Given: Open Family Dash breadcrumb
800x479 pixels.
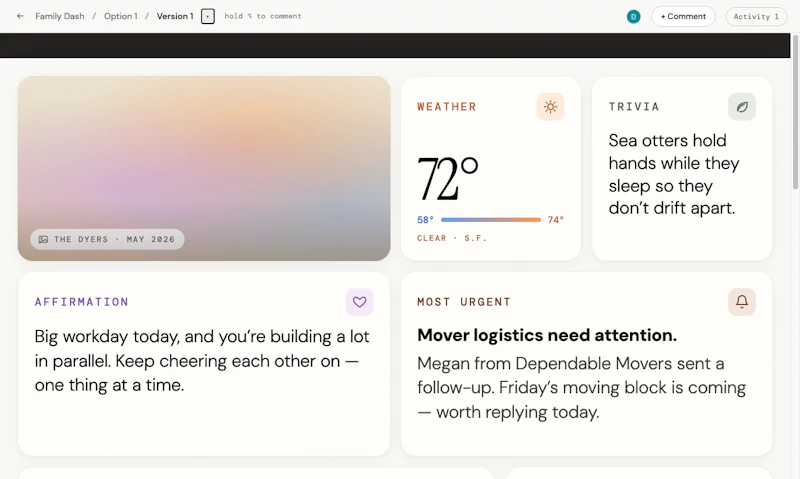Looking at the screenshot, I should pos(60,16).
